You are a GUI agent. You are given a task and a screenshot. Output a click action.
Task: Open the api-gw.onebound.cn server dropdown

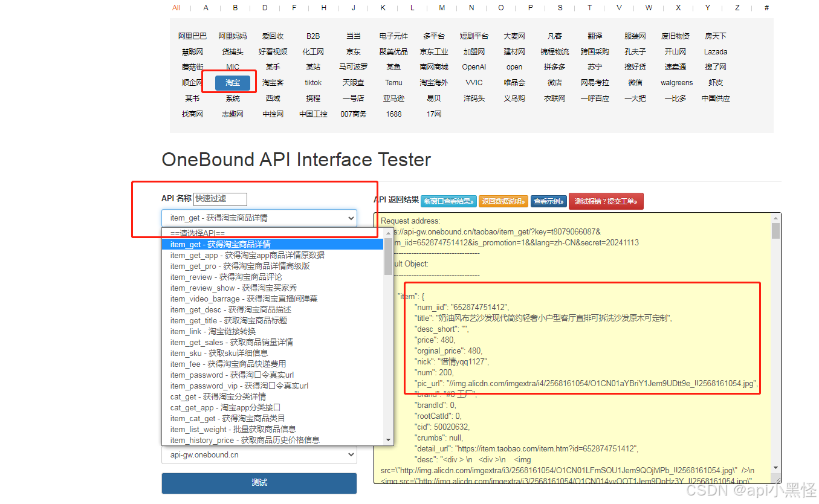point(259,454)
